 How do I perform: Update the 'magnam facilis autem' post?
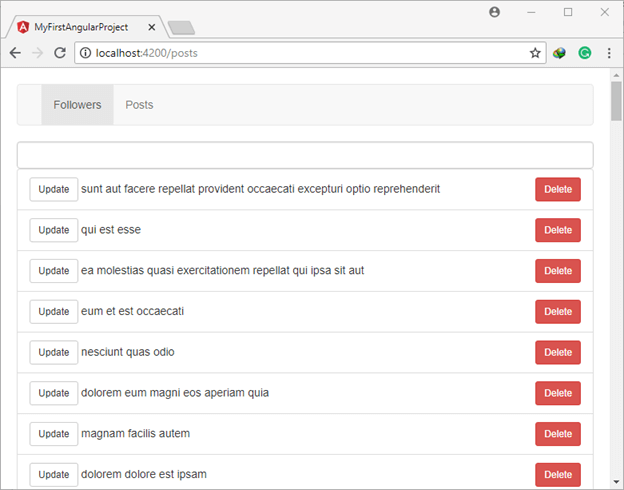[x=54, y=434]
